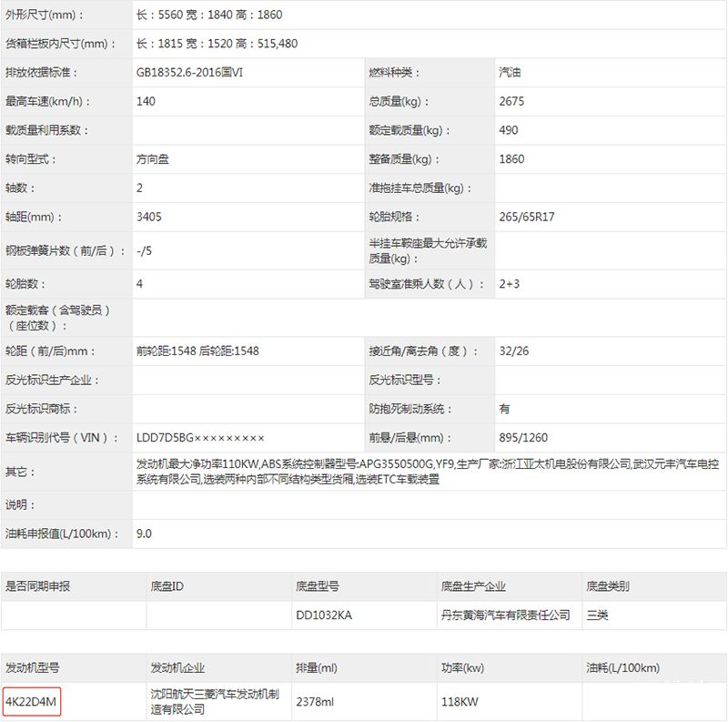Viewport: 728px width, 722px height.
Task: Click the 轴距(mm) label
Action: pos(34,217)
